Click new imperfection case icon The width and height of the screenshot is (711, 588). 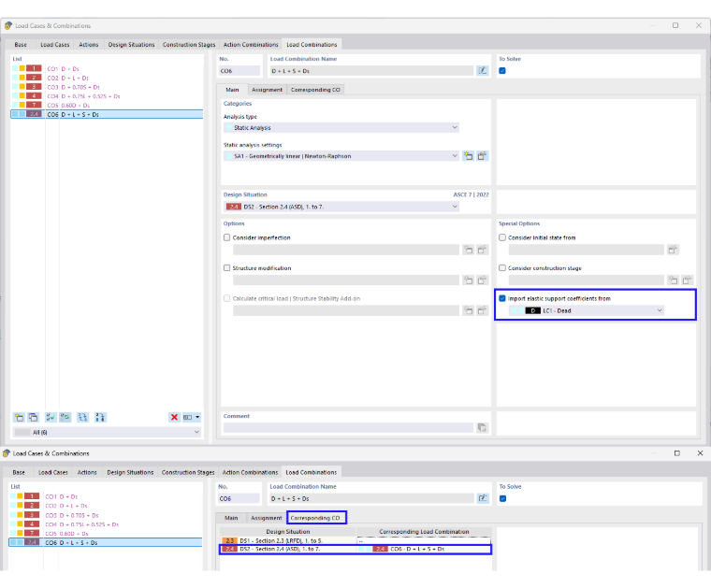469,250
